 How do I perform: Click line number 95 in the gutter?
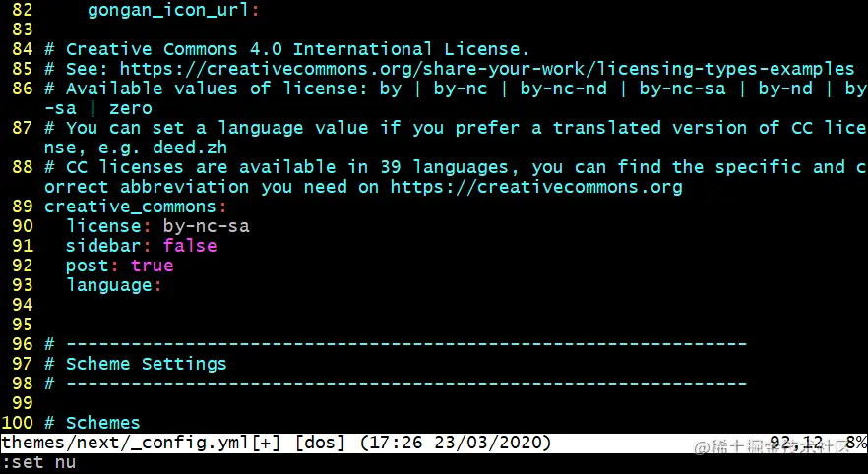pyautogui.click(x=22, y=325)
